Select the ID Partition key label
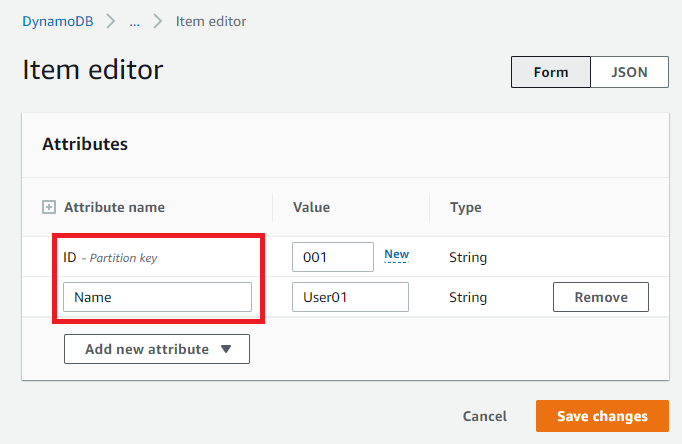This screenshot has width=682, height=444. pos(110,257)
